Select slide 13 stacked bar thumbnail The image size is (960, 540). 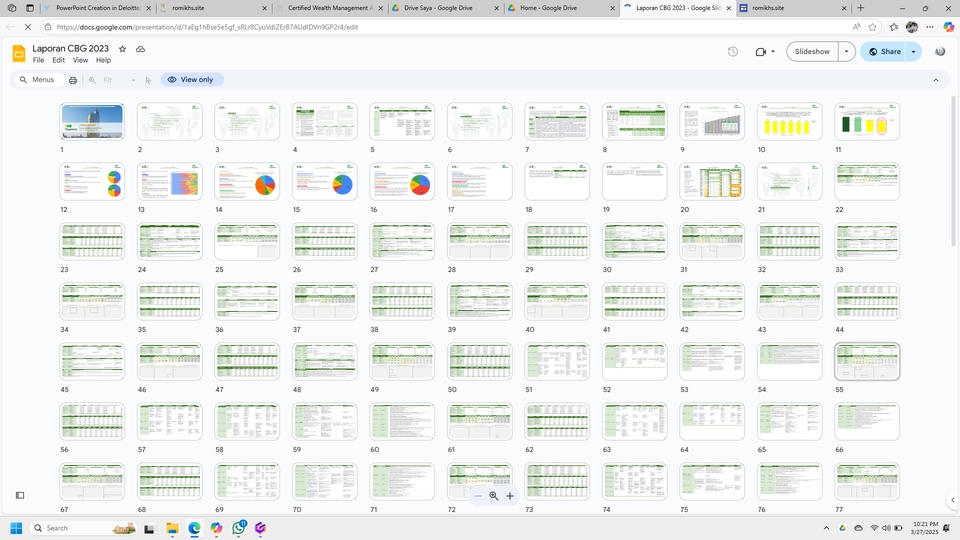click(170, 182)
